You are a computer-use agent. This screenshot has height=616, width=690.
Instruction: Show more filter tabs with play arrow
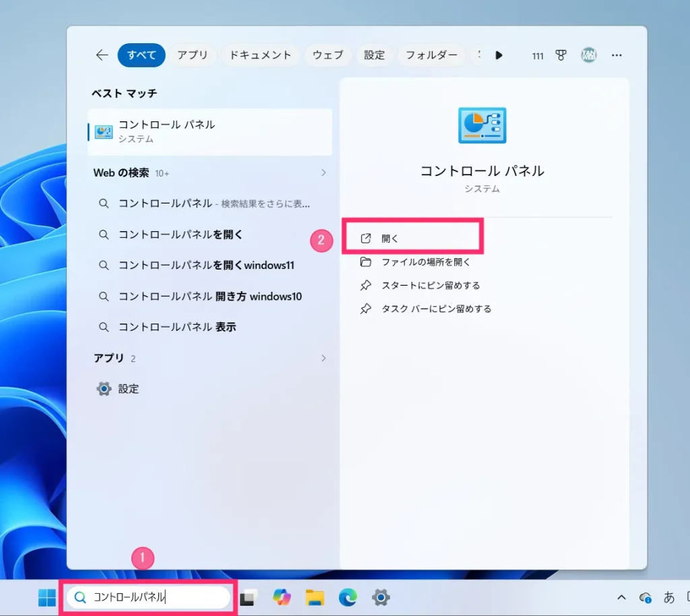click(x=499, y=55)
